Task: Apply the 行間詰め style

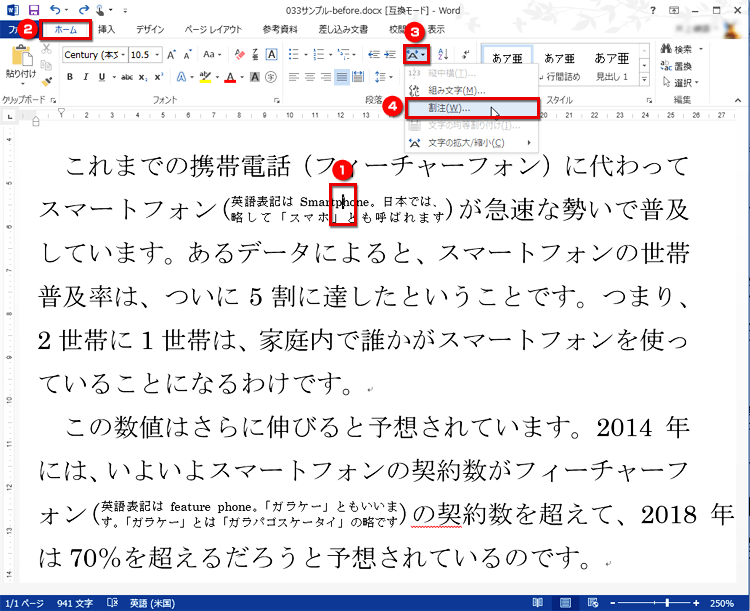Action: (x=559, y=66)
